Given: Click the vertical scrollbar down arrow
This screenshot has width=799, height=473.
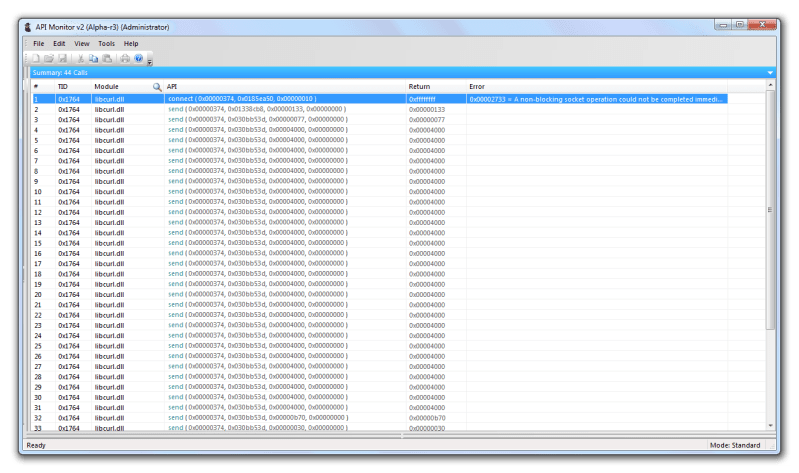Looking at the screenshot, I should (x=770, y=426).
